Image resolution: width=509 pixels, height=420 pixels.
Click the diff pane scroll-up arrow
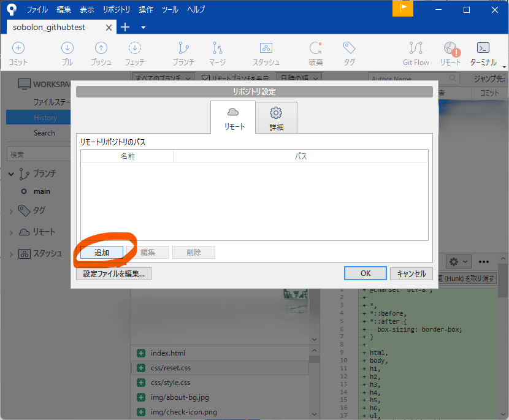503,259
